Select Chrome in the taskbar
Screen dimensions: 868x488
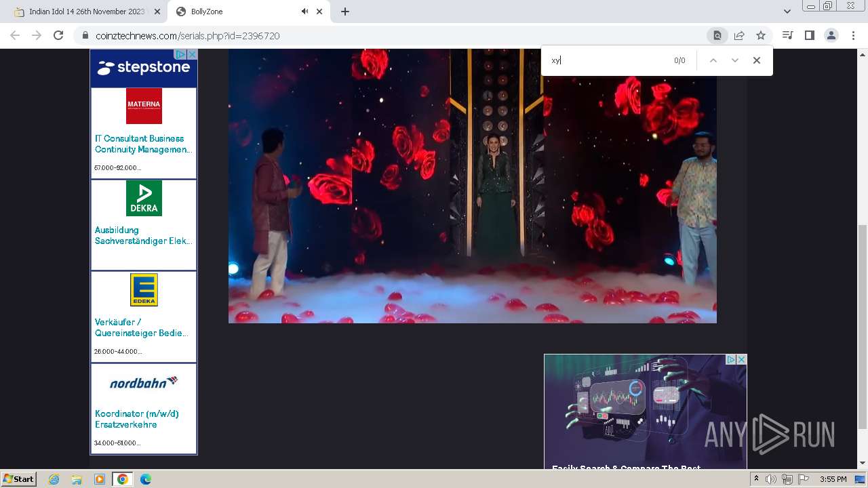[x=122, y=479]
